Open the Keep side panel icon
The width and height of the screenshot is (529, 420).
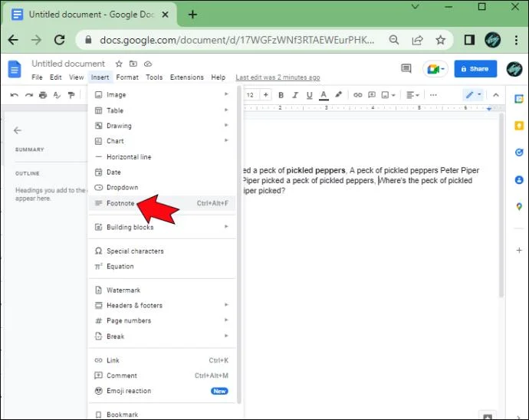pyautogui.click(x=519, y=126)
